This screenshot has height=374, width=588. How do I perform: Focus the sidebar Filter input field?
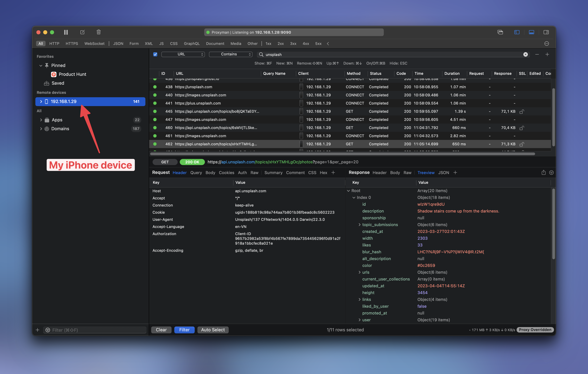[x=95, y=330]
